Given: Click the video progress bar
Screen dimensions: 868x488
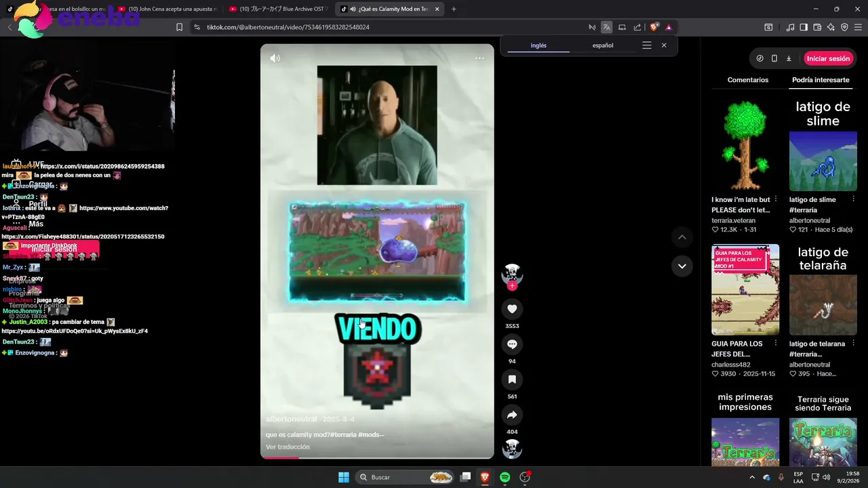Looking at the screenshot, I should (x=377, y=457).
